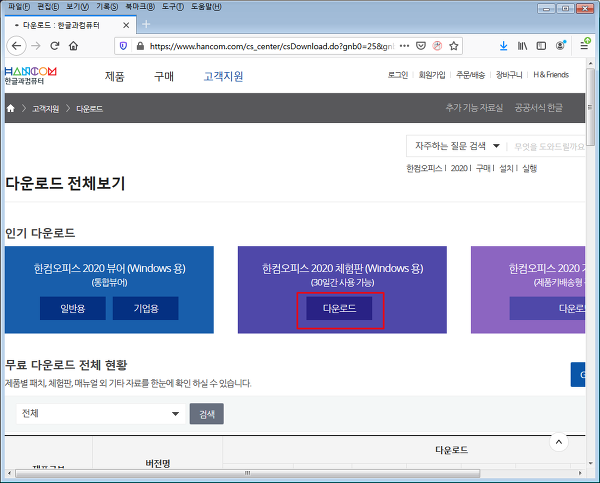Open the Firefox hamburger menu
The image size is (600, 483).
click(x=584, y=46)
